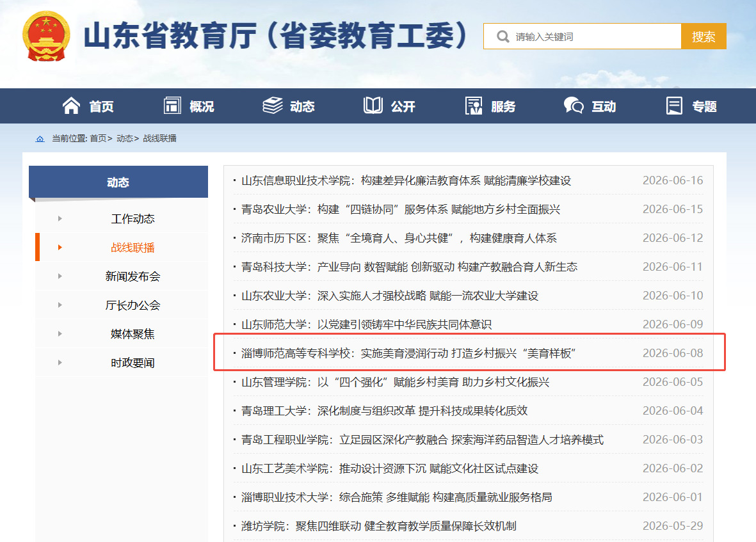Click the stacked layers icon beside 动态

coord(273,106)
